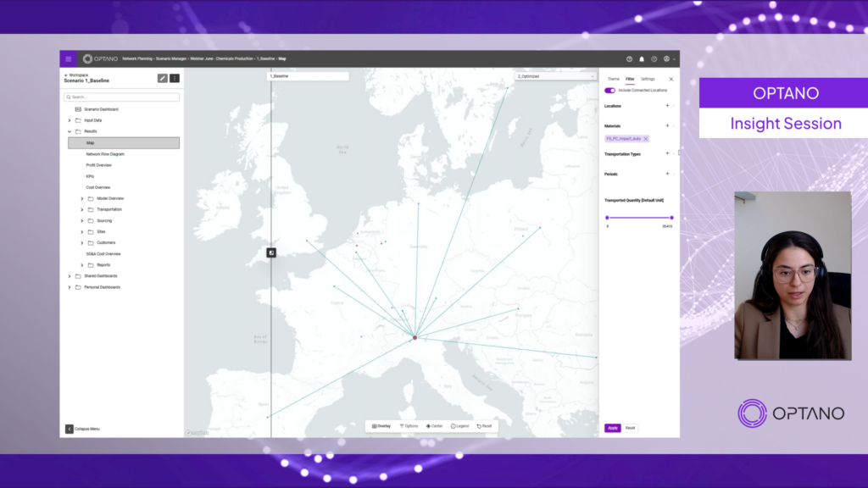Open the help question mark icon
The image size is (868, 488).
[x=630, y=58]
